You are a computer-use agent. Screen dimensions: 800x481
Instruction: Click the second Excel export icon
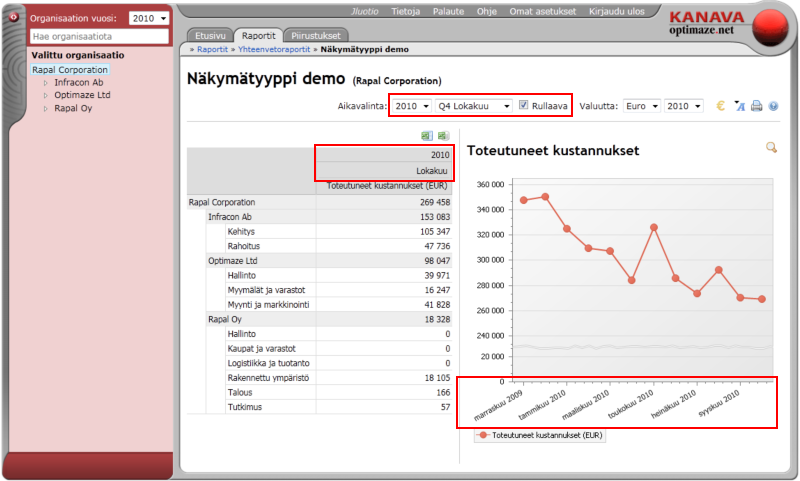tap(443, 136)
